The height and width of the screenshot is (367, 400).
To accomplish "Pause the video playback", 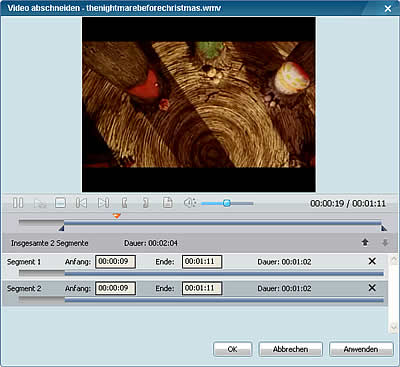I will click(x=18, y=203).
